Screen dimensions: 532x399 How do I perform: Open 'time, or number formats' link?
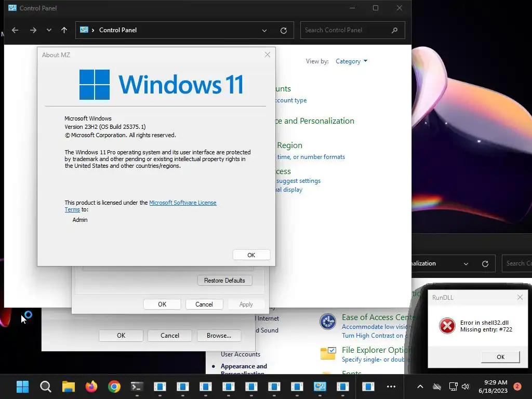tap(311, 157)
